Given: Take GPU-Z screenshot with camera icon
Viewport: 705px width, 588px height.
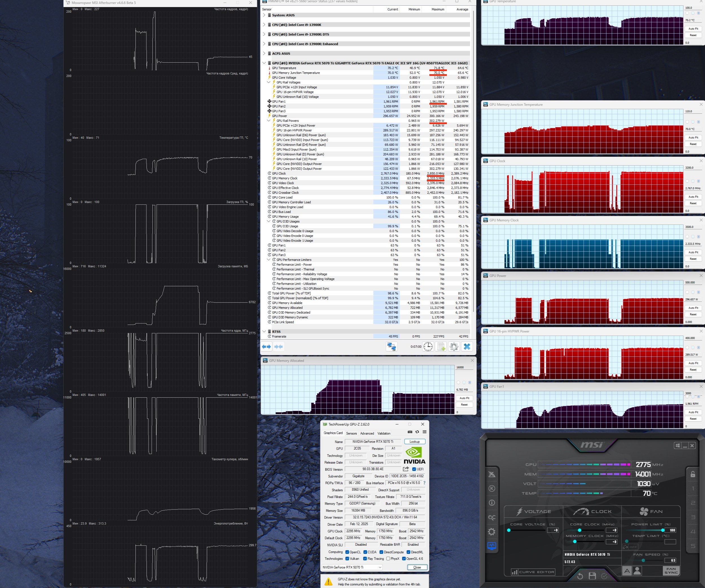Looking at the screenshot, I should pos(410,432).
